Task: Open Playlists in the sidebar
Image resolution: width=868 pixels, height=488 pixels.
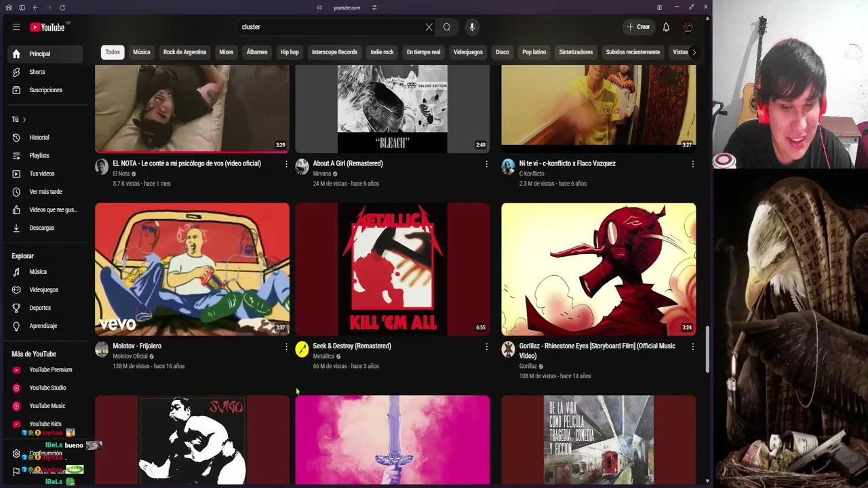Action: click(45, 156)
